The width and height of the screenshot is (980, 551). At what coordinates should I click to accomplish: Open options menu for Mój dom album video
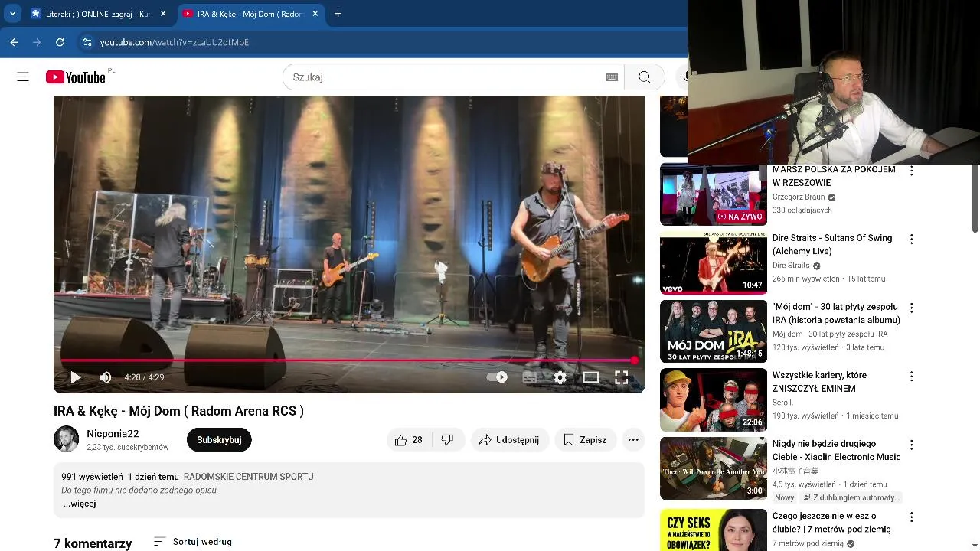click(911, 308)
